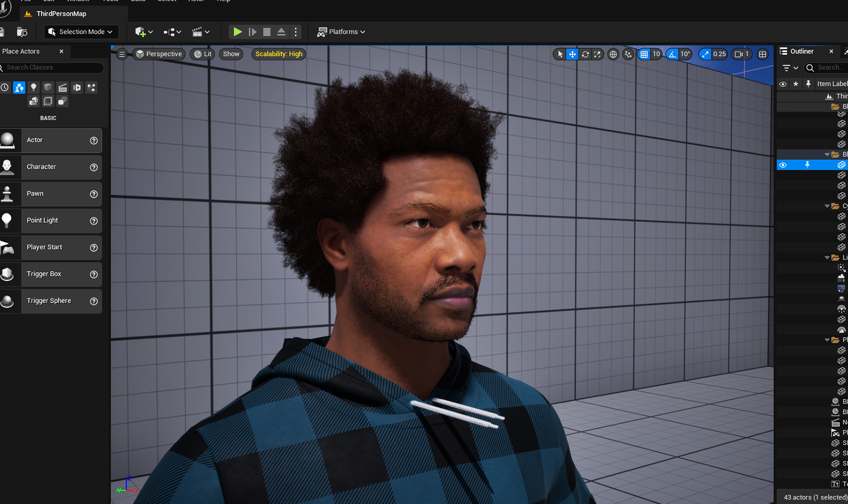Select the Actor item in Place Actors

51,141
